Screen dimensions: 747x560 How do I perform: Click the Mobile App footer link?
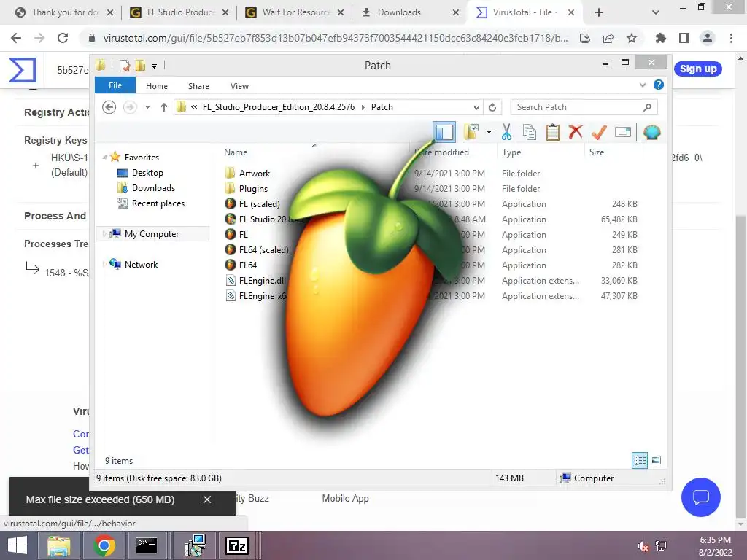(345, 498)
